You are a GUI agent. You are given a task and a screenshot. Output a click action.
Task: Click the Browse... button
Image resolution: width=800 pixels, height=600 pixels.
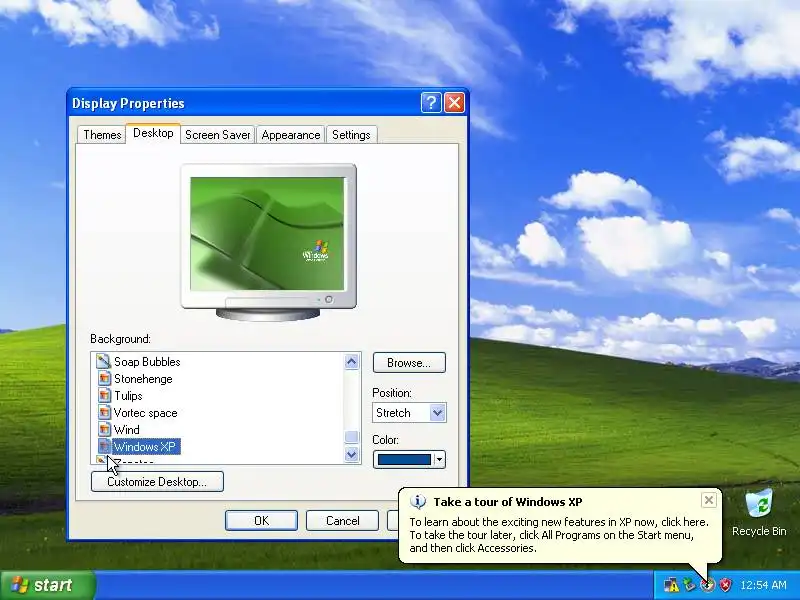click(409, 363)
